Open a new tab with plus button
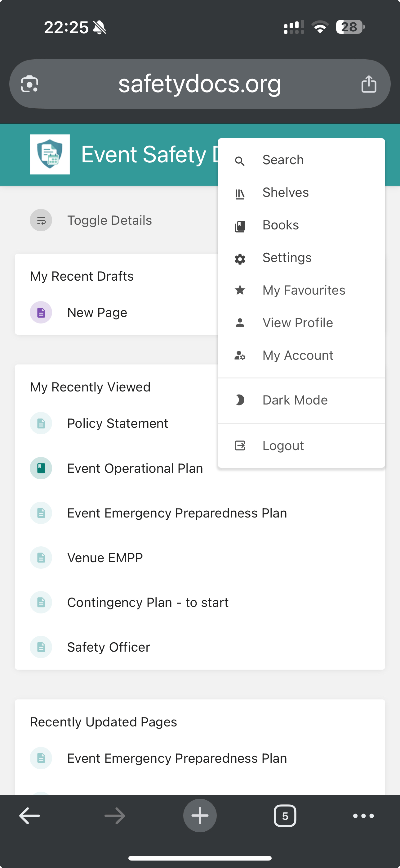 point(200,816)
